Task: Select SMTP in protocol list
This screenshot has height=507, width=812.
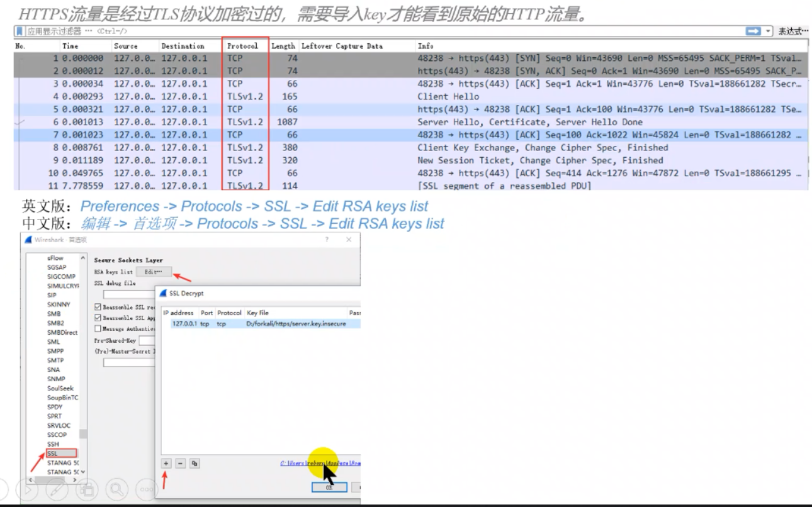Action: coord(55,360)
